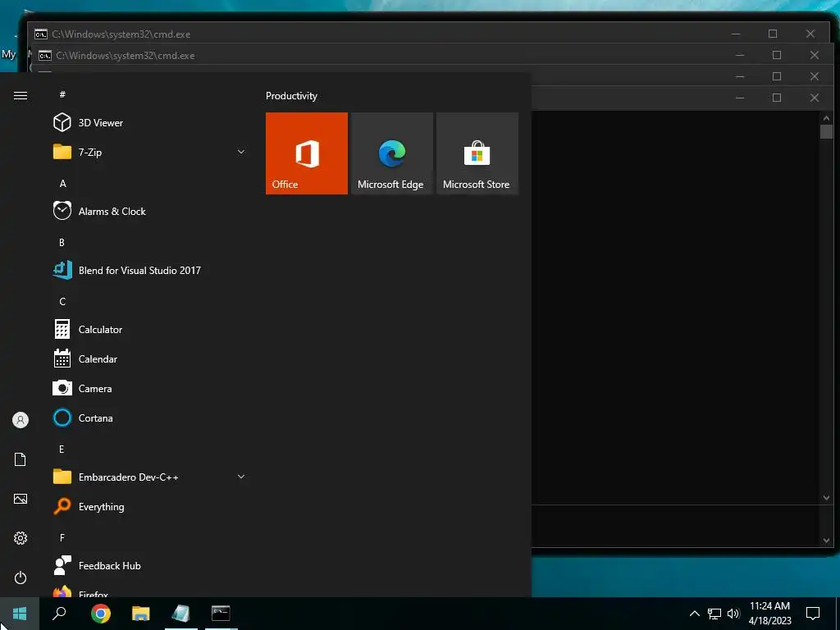Click the cmd.exe scrollbar down arrow
840x630 pixels.
[x=826, y=498]
